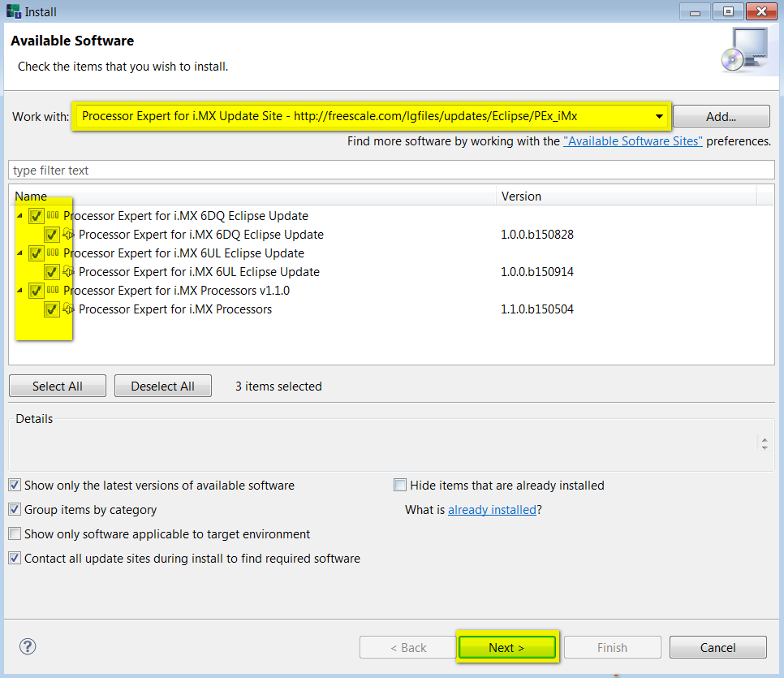This screenshot has height=678, width=784.
Task: Toggle Show only the latest versions checkbox
Action: (x=15, y=486)
